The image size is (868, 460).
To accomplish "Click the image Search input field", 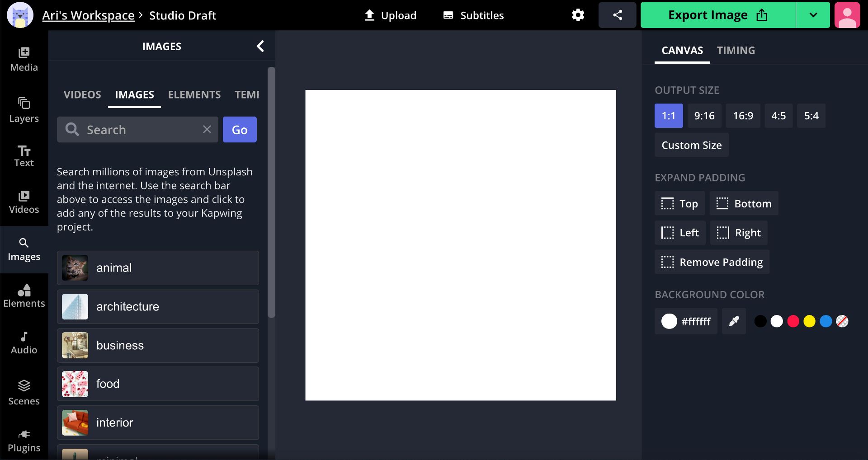I will (137, 130).
